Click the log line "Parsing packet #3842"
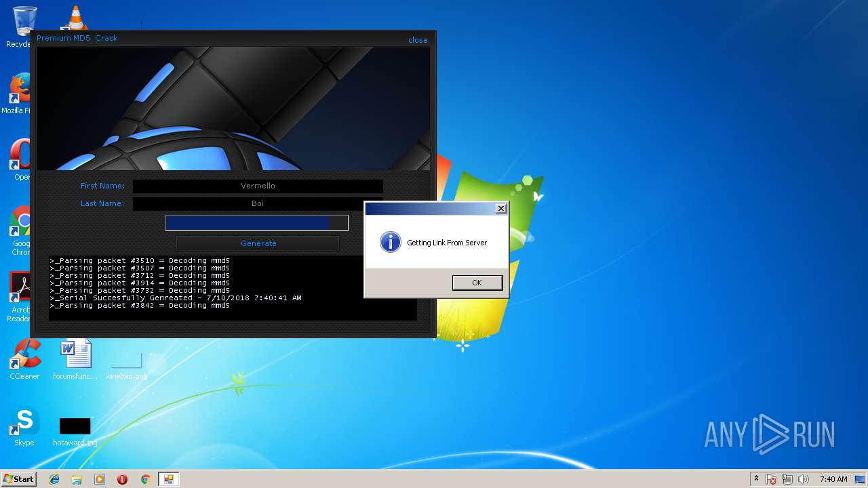The width and height of the screenshot is (868, 488). (140, 306)
